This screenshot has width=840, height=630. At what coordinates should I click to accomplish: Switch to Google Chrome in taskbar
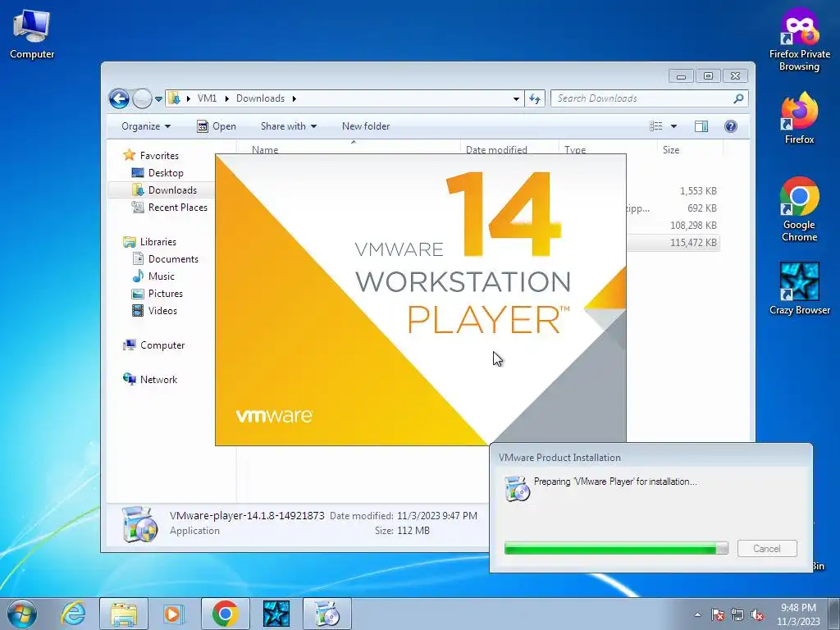click(225, 614)
